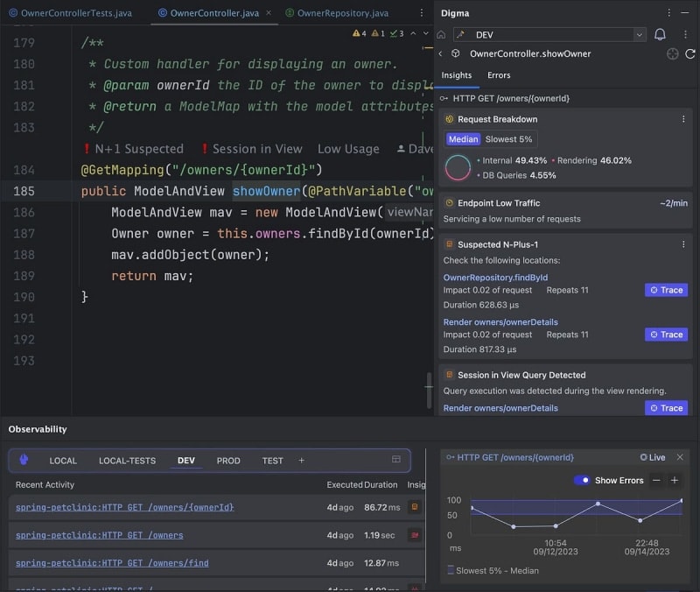Go back using the left chevron in Digma
Screen dimensions: 700x592
coord(441,54)
